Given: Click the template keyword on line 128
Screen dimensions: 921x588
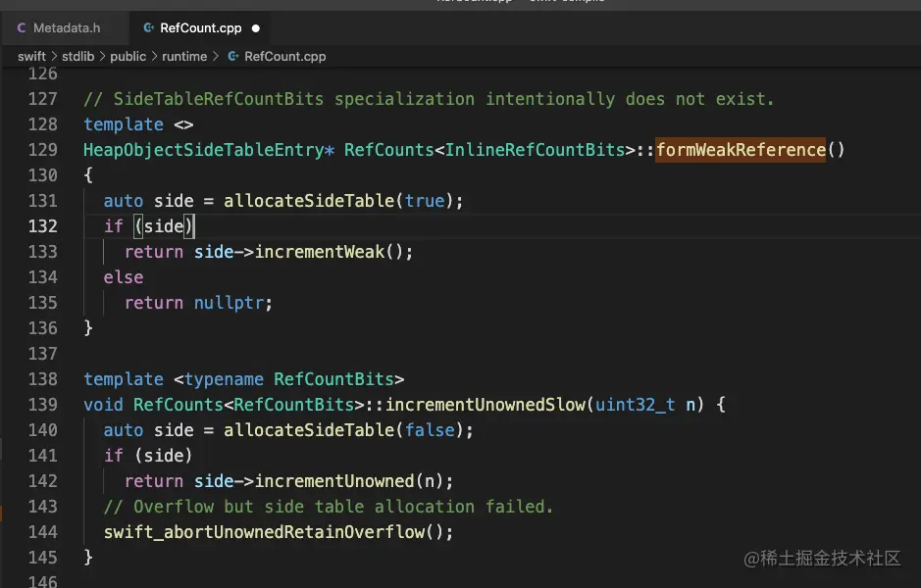Looking at the screenshot, I should (124, 124).
